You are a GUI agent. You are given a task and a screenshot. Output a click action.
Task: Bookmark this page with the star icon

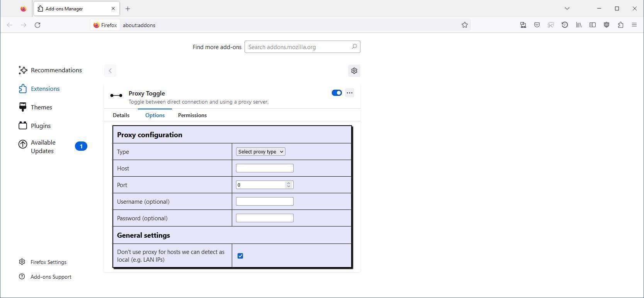click(x=465, y=25)
